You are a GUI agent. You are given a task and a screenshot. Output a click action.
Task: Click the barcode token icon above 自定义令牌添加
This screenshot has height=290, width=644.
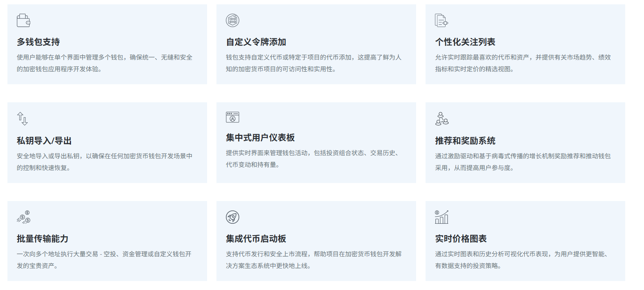pyautogui.click(x=233, y=20)
